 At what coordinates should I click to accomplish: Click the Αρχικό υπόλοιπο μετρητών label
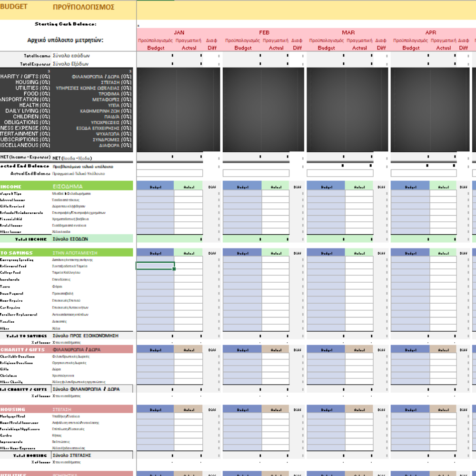pyautogui.click(x=65, y=40)
